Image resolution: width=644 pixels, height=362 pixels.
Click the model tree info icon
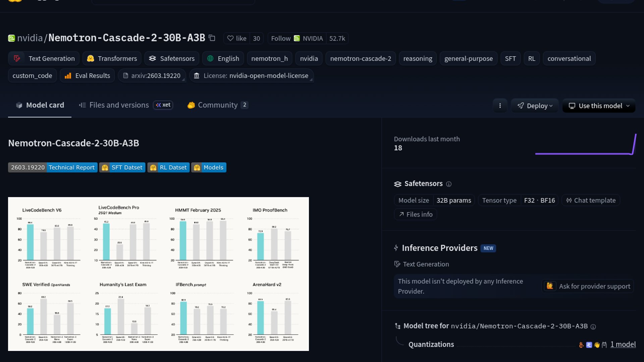[x=593, y=327]
